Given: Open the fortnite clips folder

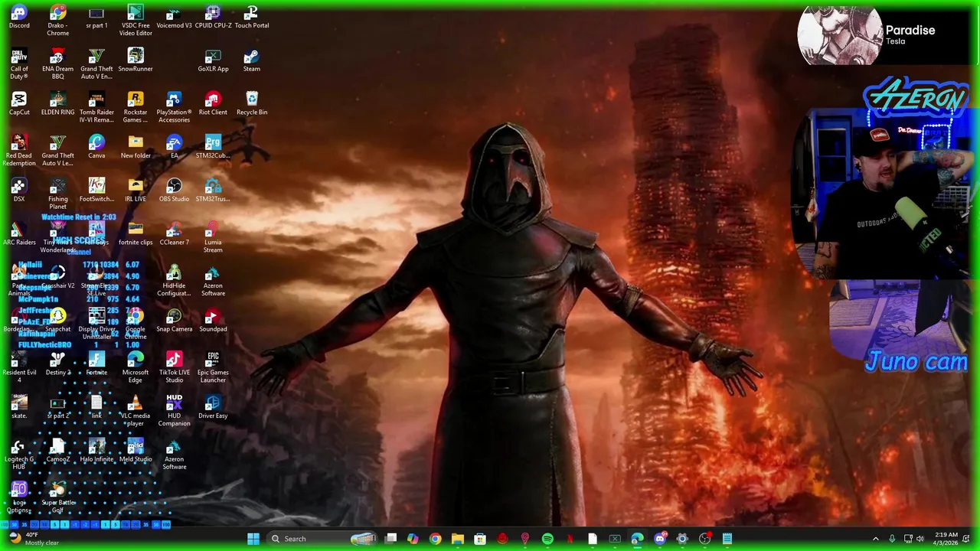Looking at the screenshot, I should coord(136,234).
